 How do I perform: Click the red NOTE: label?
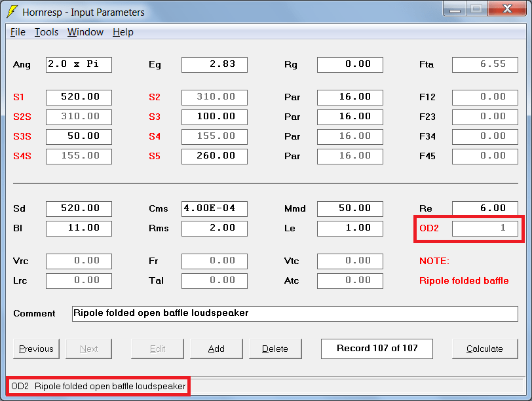(x=434, y=261)
